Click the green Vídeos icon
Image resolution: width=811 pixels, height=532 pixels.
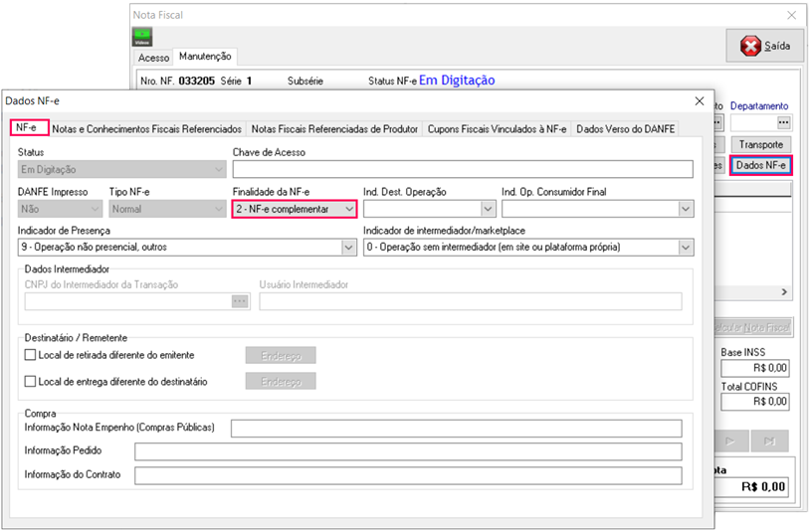(142, 37)
